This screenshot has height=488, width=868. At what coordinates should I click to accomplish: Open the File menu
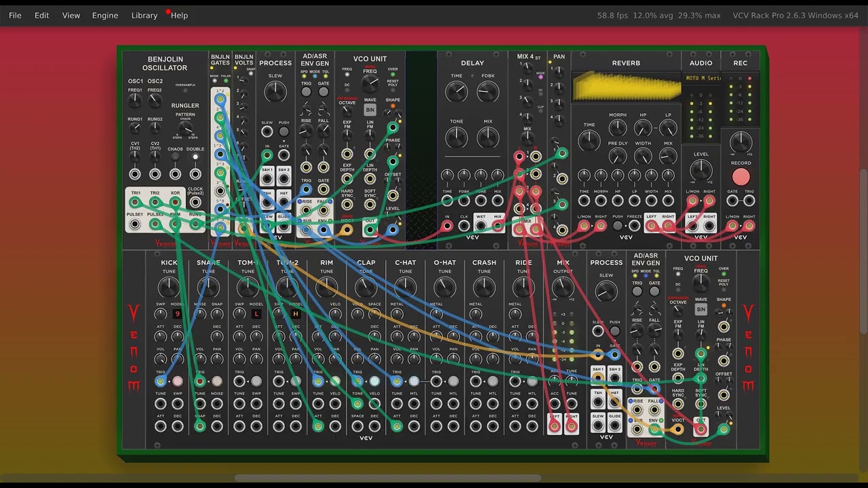[15, 15]
